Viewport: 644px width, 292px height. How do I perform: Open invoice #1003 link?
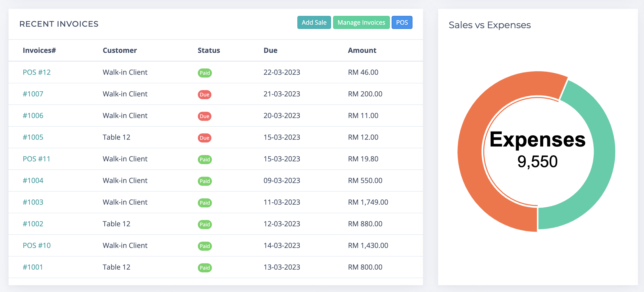33,202
